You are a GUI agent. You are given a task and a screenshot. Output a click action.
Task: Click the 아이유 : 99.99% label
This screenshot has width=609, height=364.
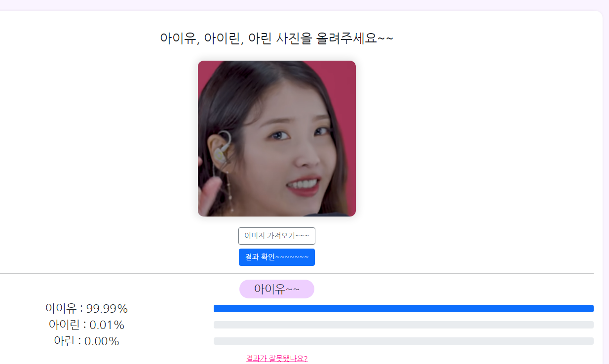pos(86,309)
